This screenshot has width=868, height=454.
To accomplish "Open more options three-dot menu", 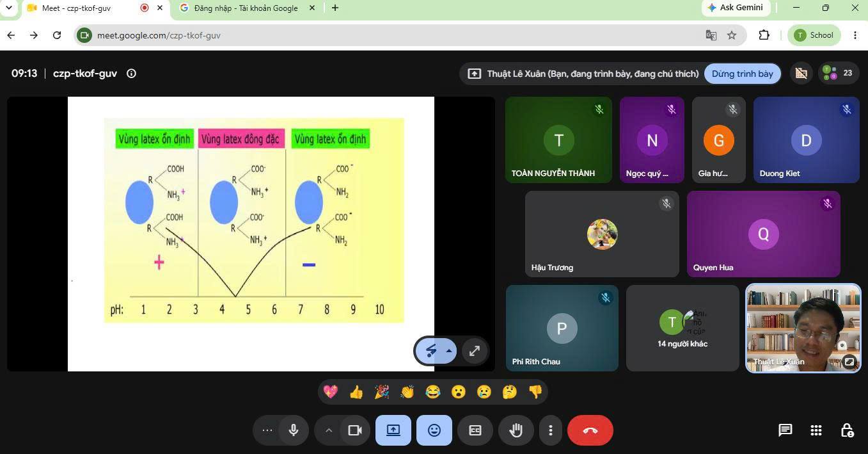I will (551, 430).
